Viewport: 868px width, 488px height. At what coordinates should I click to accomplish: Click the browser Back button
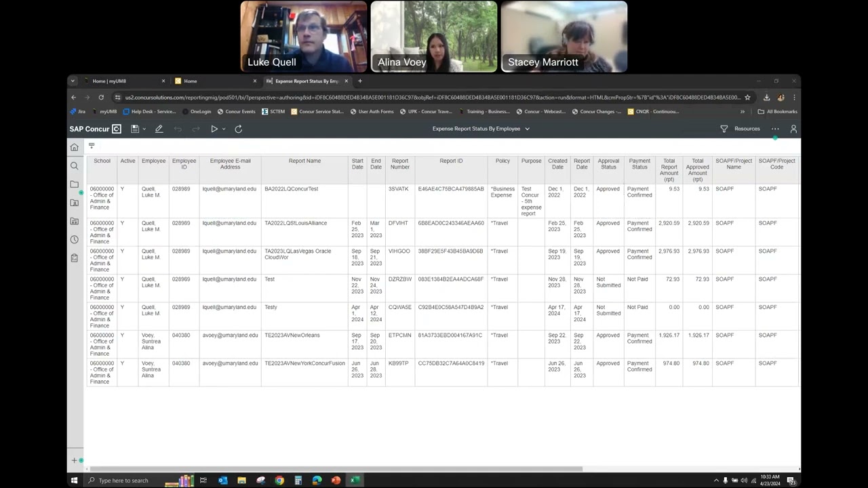click(73, 98)
